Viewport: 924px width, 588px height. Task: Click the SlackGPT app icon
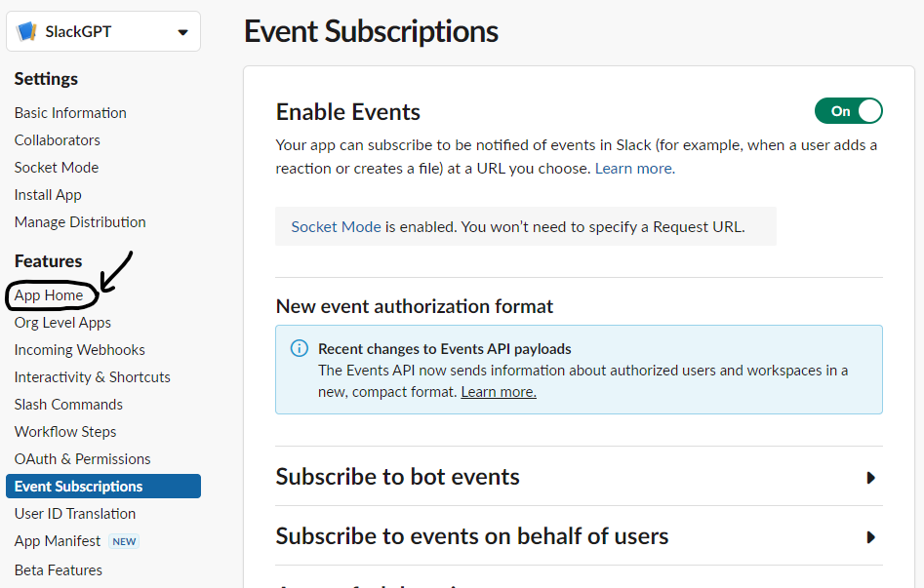point(27,31)
